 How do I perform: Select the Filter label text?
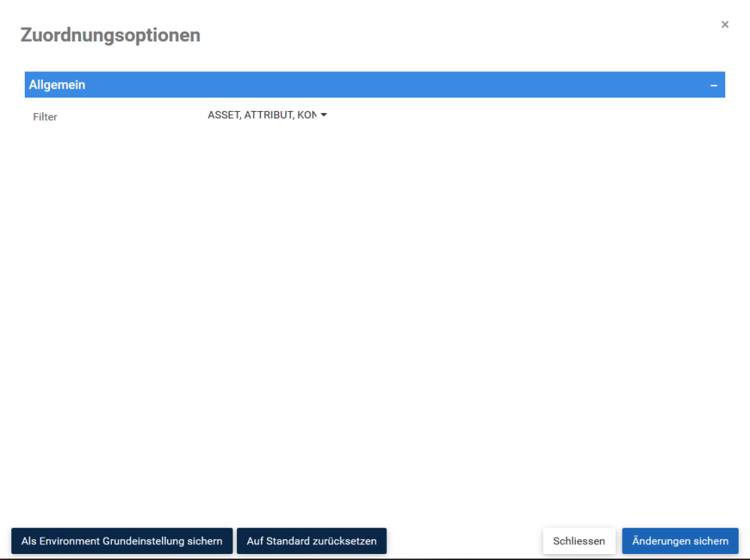45,117
